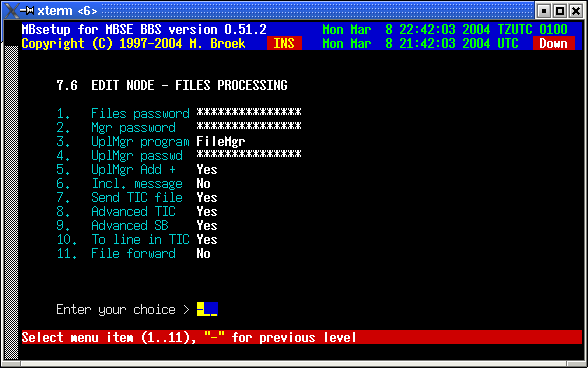Select menu item 5 UplMgr Add +

[x=116, y=170]
